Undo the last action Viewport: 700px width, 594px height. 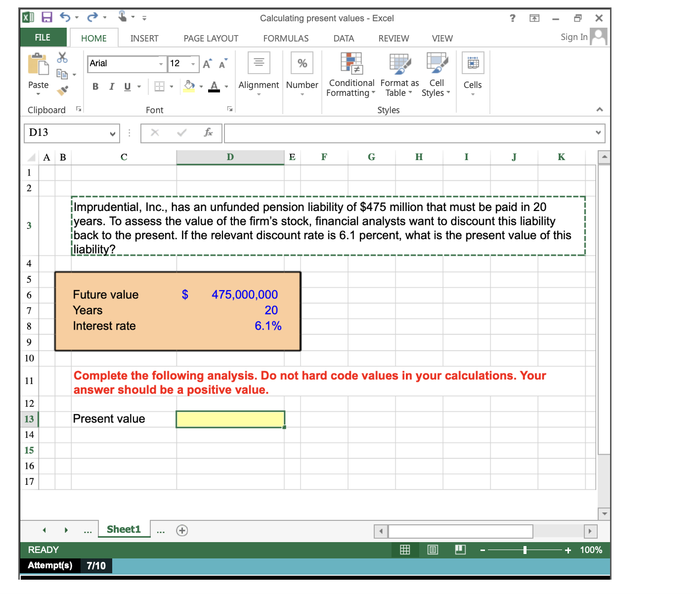point(65,17)
